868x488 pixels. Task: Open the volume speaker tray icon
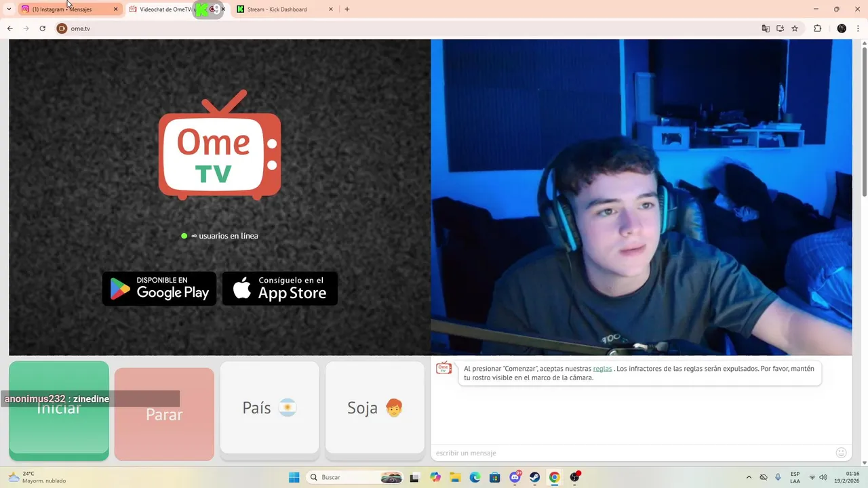point(823,477)
